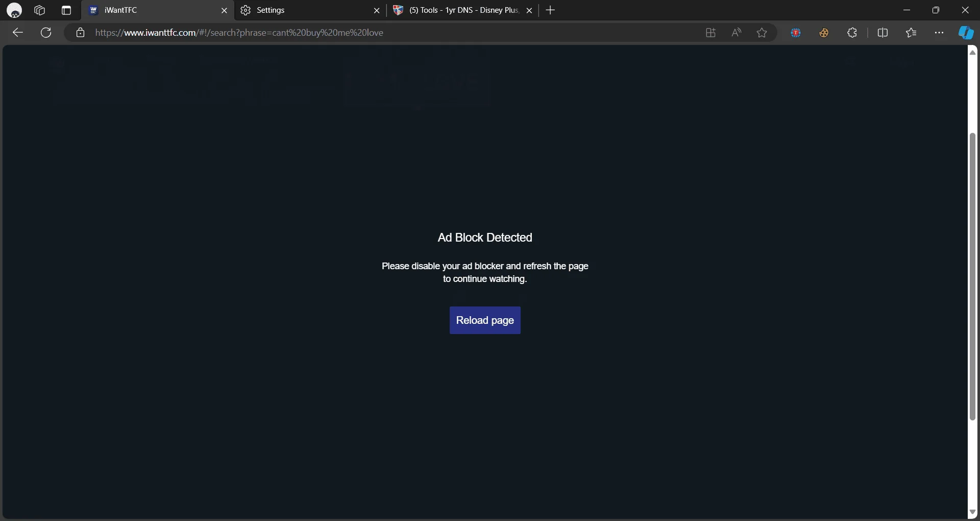Close the Tools - 1yr DNS tab

coord(529,10)
